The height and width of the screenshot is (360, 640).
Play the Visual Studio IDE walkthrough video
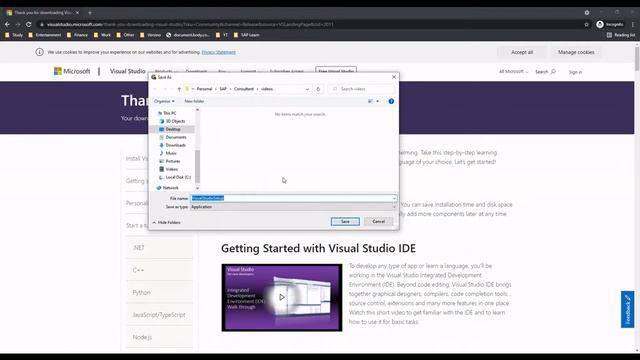[282, 297]
